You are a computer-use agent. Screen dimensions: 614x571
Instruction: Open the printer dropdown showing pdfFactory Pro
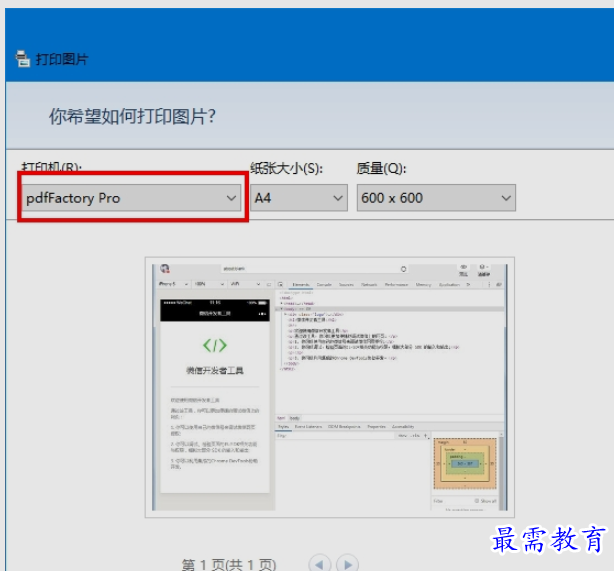(x=131, y=198)
